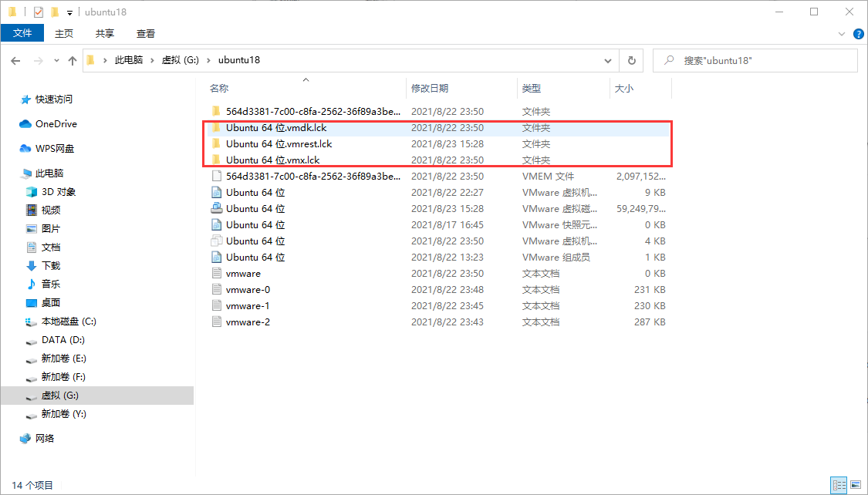This screenshot has height=495, width=868.
Task: Click the search ubuntu18 box
Action: point(755,60)
